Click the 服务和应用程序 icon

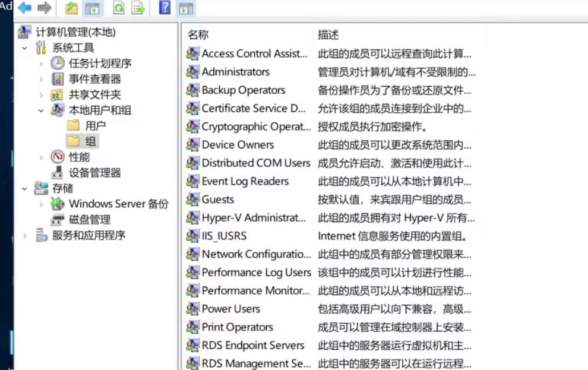tap(41, 235)
